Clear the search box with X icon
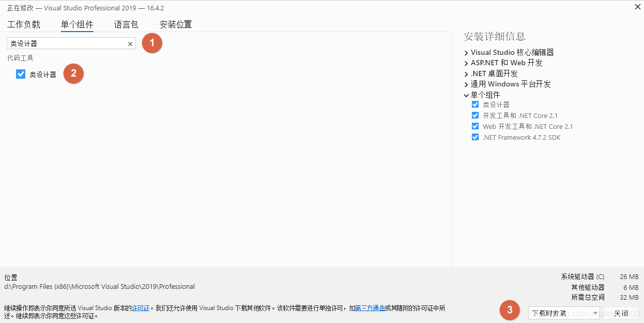This screenshot has width=644, height=323. (130, 44)
